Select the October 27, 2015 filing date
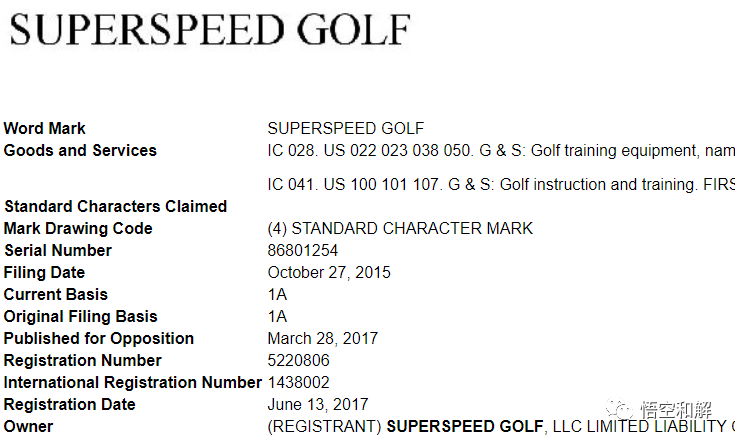This screenshot has height=442, width=735. point(329,273)
